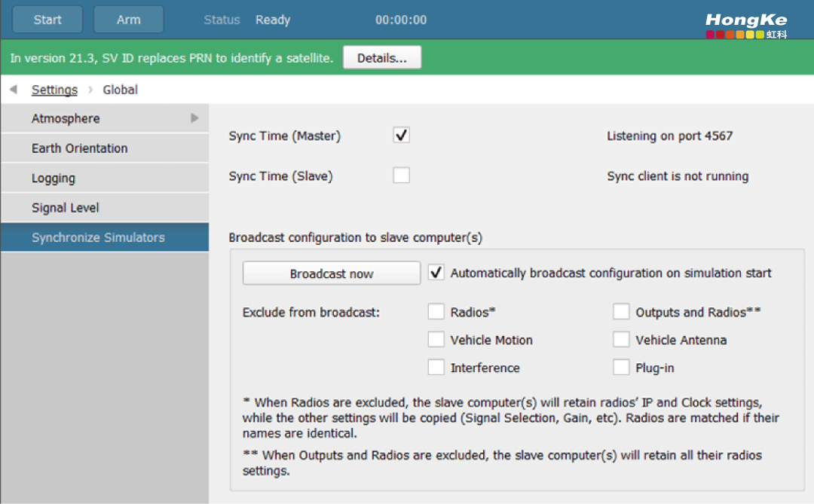Open the Signal Level settings item

(105, 208)
